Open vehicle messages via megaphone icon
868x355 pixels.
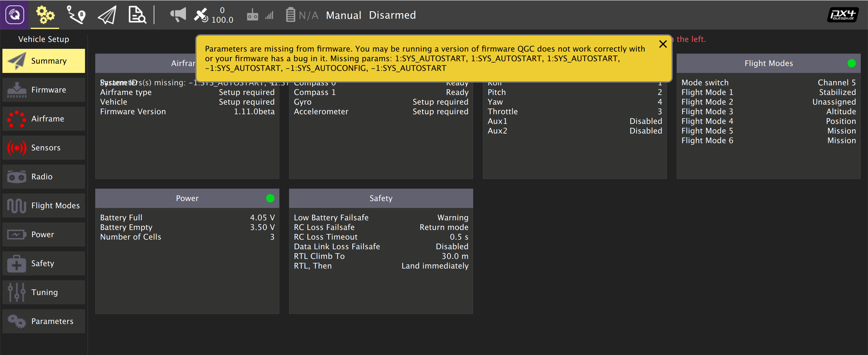coord(178,15)
